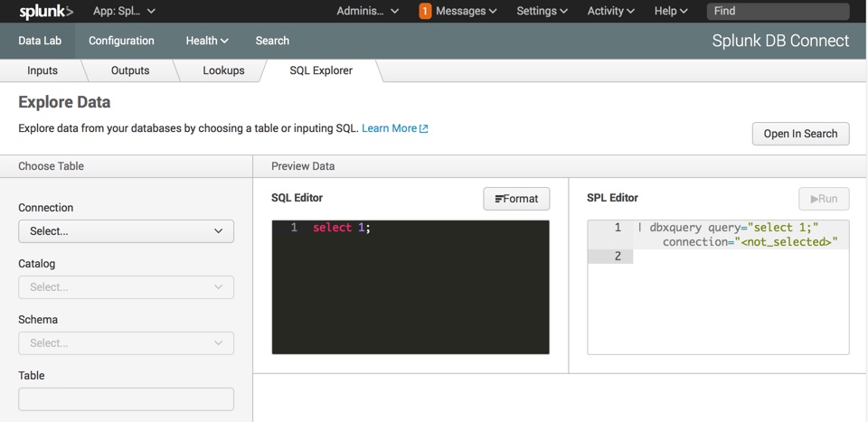Open the orange Messages notification badge
Screen dimensions: 868x422
(425, 11)
